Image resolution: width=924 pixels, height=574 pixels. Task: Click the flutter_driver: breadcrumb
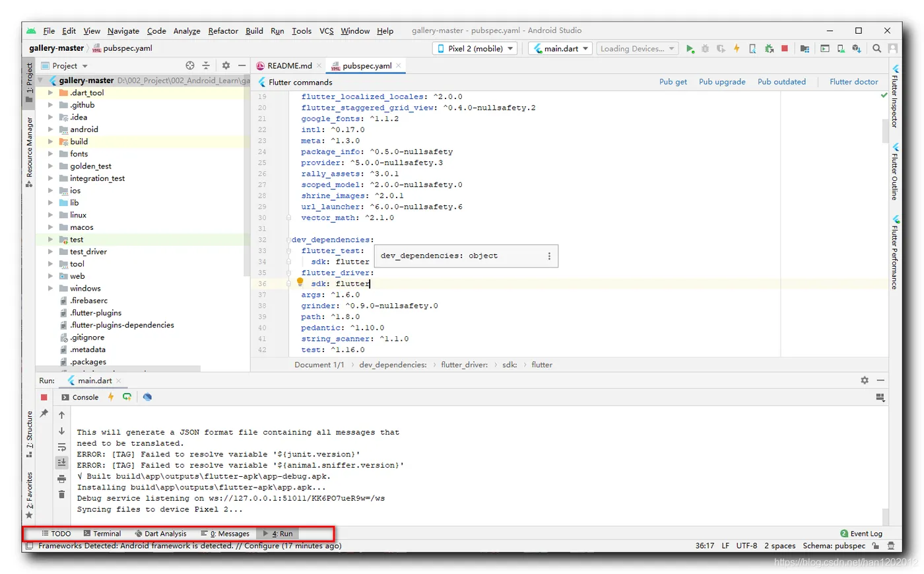coord(464,365)
